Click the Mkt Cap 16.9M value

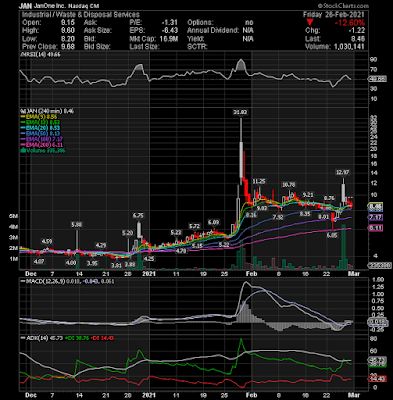(169, 39)
